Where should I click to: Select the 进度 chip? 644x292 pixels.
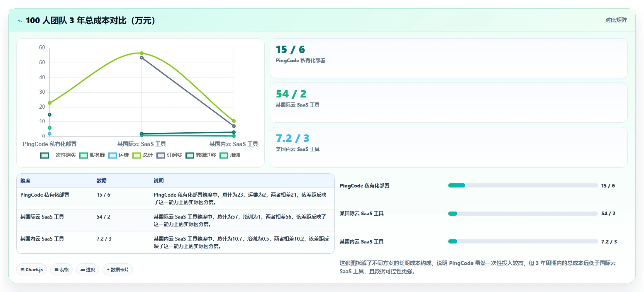[x=88, y=270]
